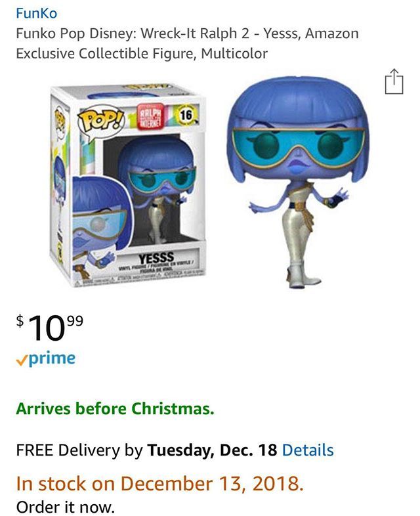The height and width of the screenshot is (516, 420).
Task: Tap the YESSS name label on box
Action: click(x=156, y=257)
